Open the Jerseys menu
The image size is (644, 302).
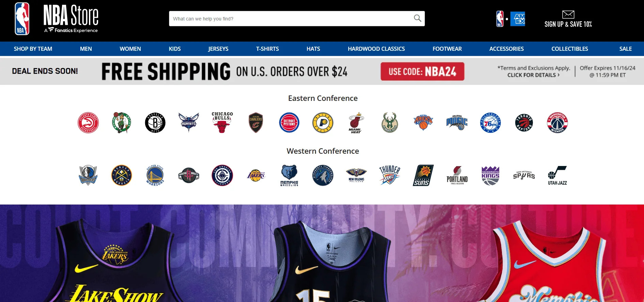[218, 49]
